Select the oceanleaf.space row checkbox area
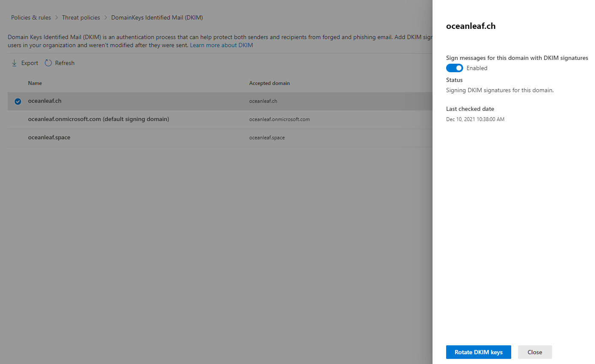The width and height of the screenshot is (595, 364). [17, 138]
